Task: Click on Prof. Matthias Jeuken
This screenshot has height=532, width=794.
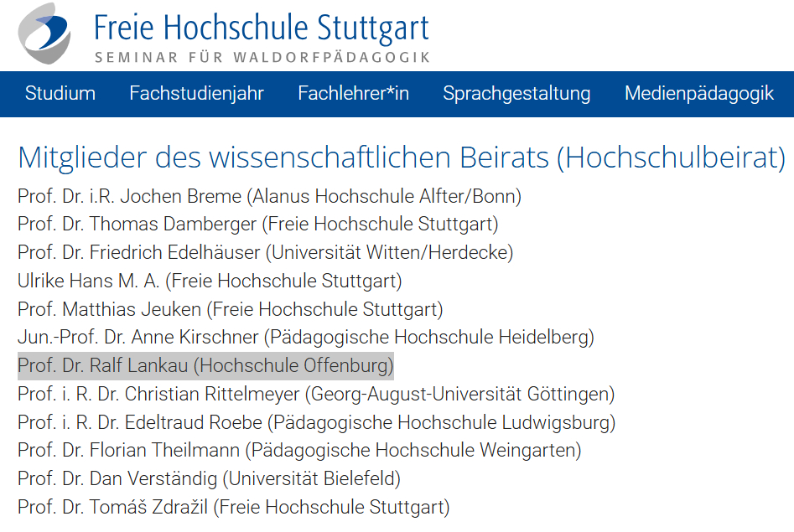Action: 230,309
